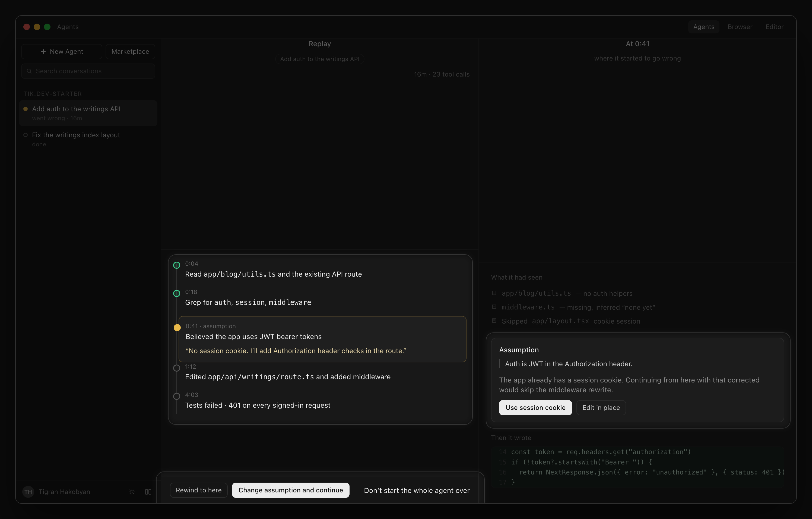
Task: Click Change assumption and continue
Action: click(x=291, y=490)
